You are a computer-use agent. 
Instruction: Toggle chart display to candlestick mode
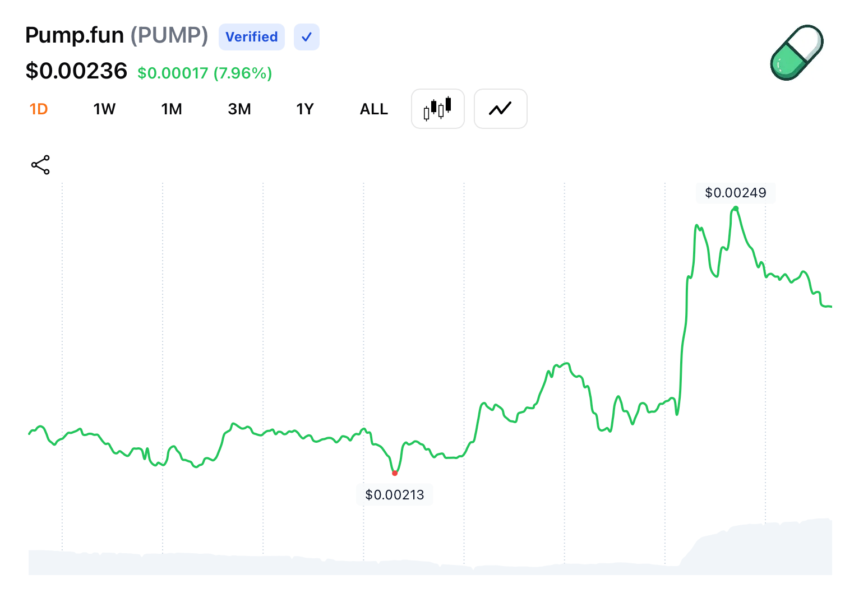coord(437,109)
